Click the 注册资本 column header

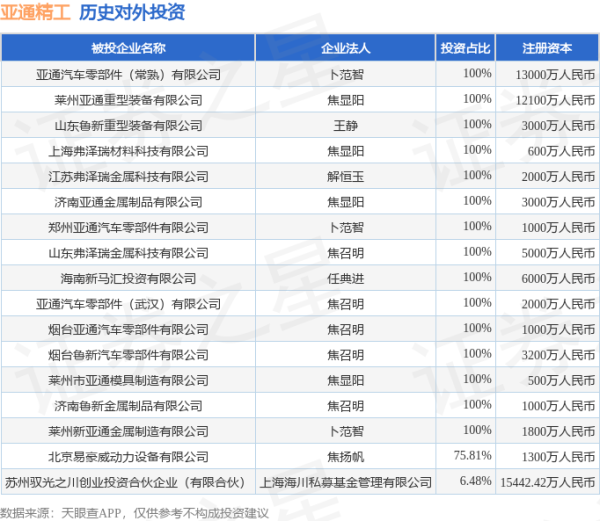coord(547,48)
